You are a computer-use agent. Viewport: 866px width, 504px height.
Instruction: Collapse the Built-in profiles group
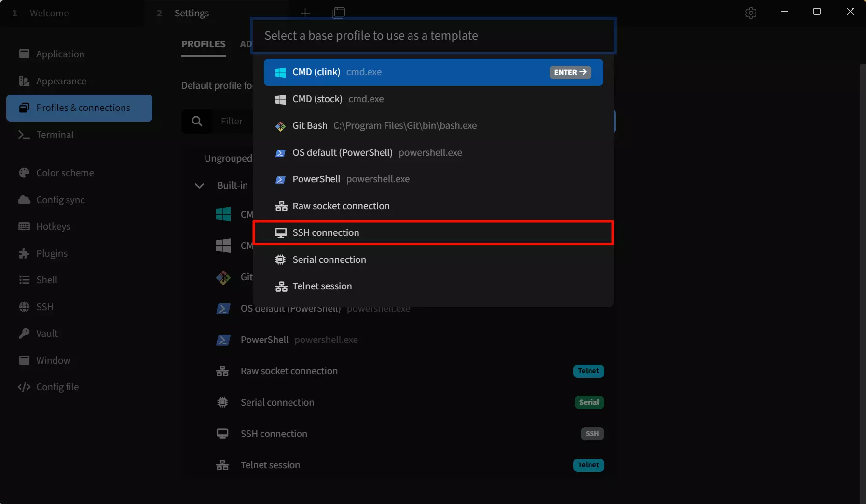tap(199, 186)
